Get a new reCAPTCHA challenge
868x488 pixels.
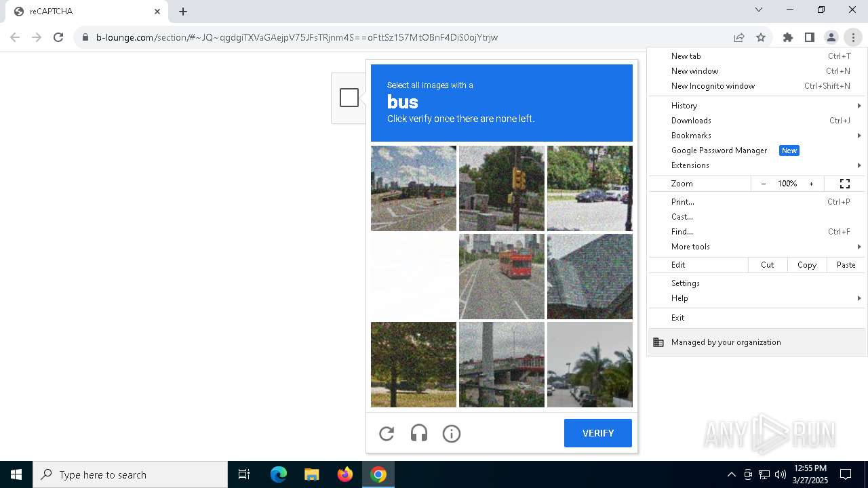click(387, 433)
